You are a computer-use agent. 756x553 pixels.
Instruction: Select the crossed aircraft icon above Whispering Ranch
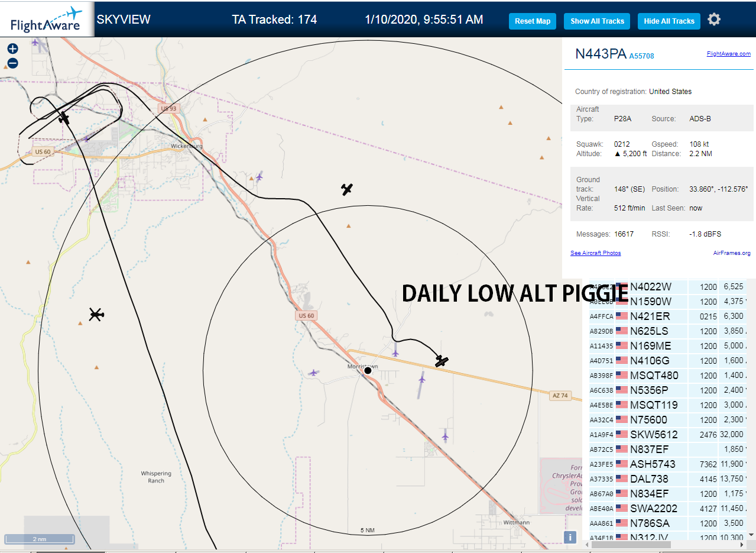point(96,314)
